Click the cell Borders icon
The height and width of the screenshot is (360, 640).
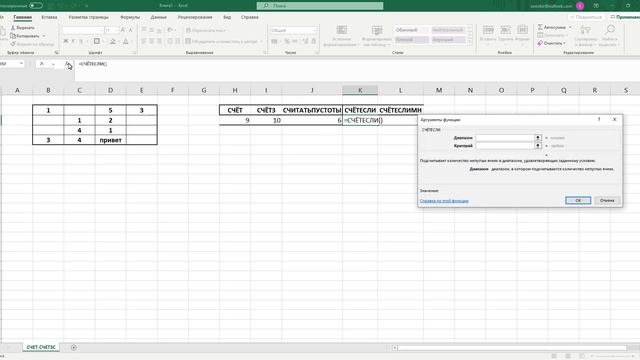(97, 41)
